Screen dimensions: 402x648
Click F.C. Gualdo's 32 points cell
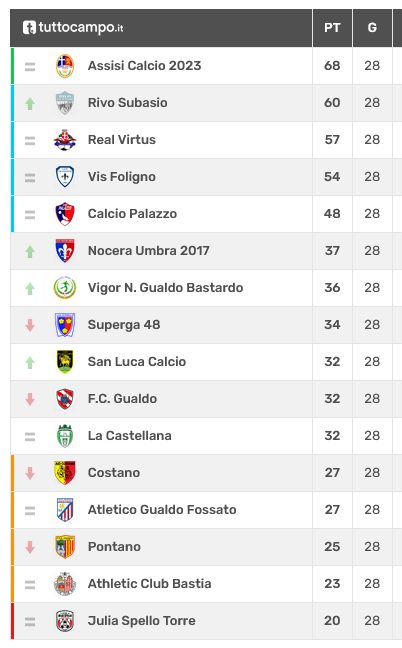332,399
